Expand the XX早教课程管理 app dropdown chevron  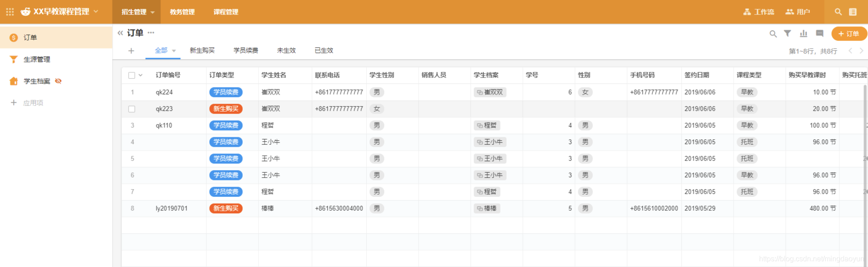click(x=96, y=11)
